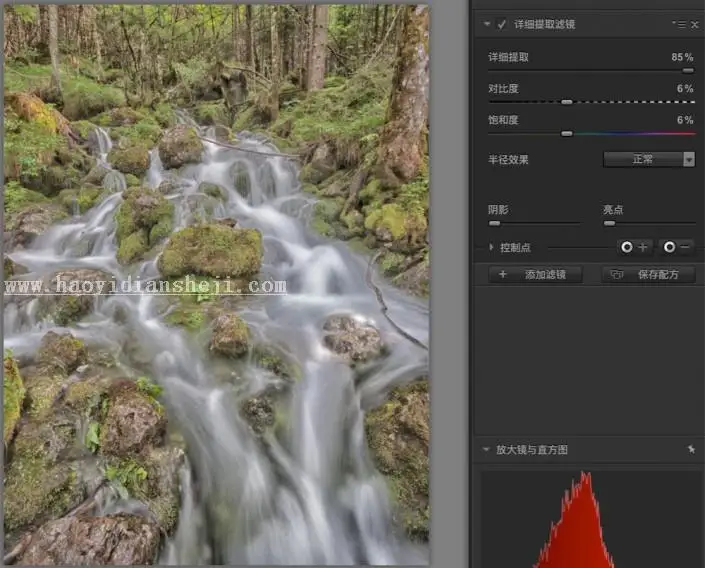Image resolution: width=705 pixels, height=568 pixels.
Task: Click the 添加滤镜 button
Action: (535, 274)
